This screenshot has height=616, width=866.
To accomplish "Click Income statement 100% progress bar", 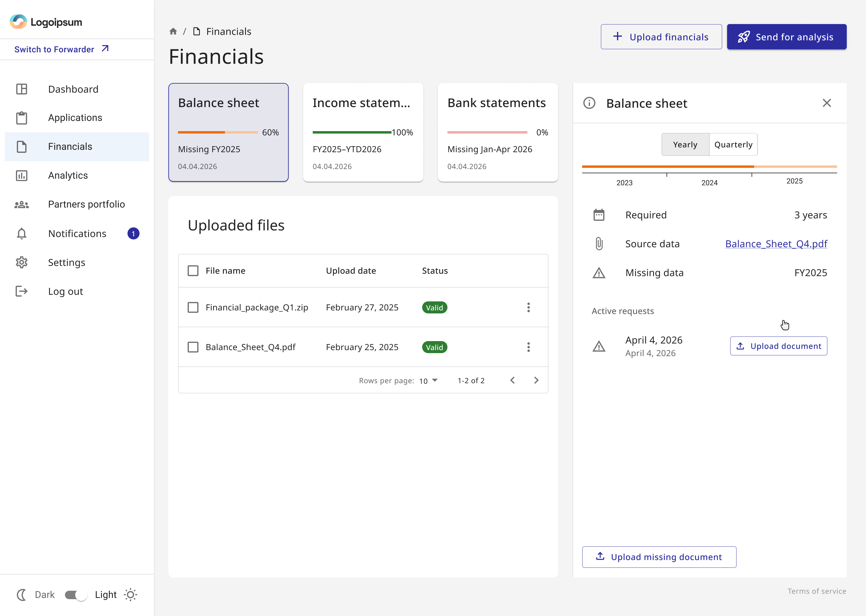I will pyautogui.click(x=352, y=132).
